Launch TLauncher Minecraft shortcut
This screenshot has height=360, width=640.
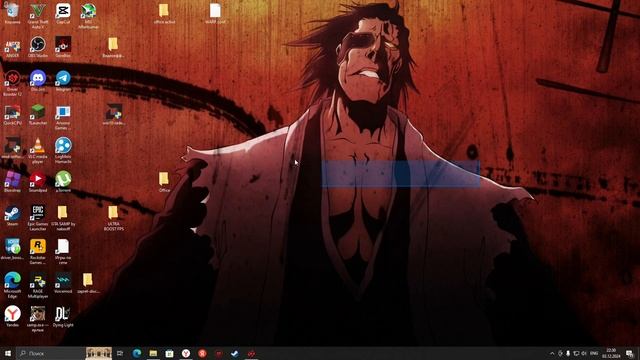coord(38,114)
